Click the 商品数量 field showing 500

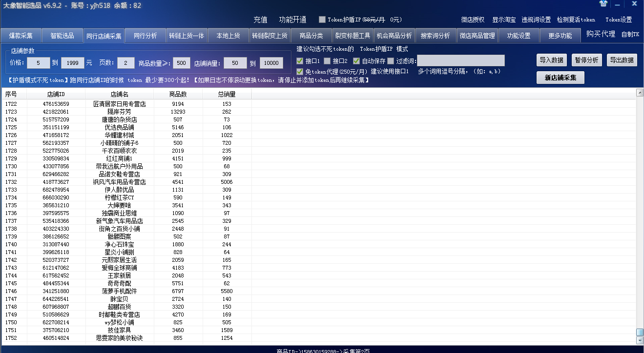(181, 63)
